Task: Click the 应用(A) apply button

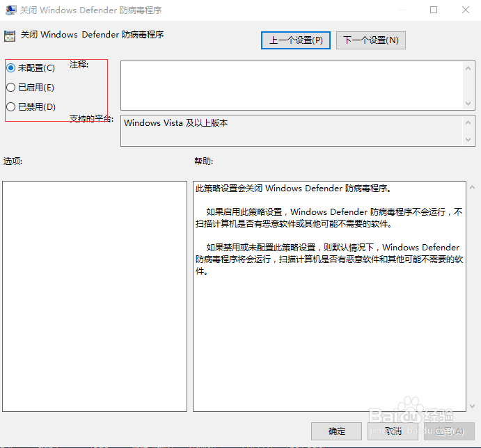Action: [x=449, y=431]
